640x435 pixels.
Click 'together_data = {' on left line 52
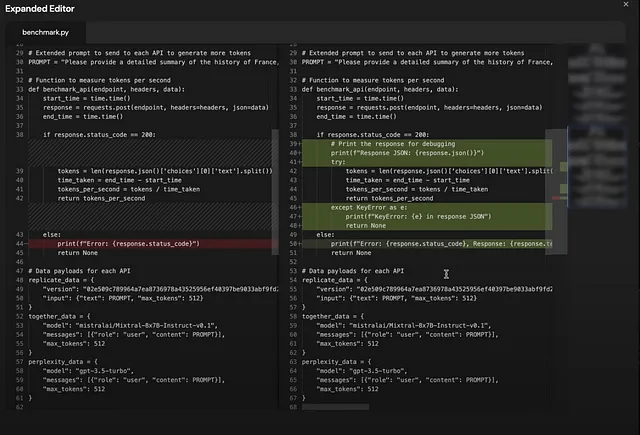tap(59, 316)
